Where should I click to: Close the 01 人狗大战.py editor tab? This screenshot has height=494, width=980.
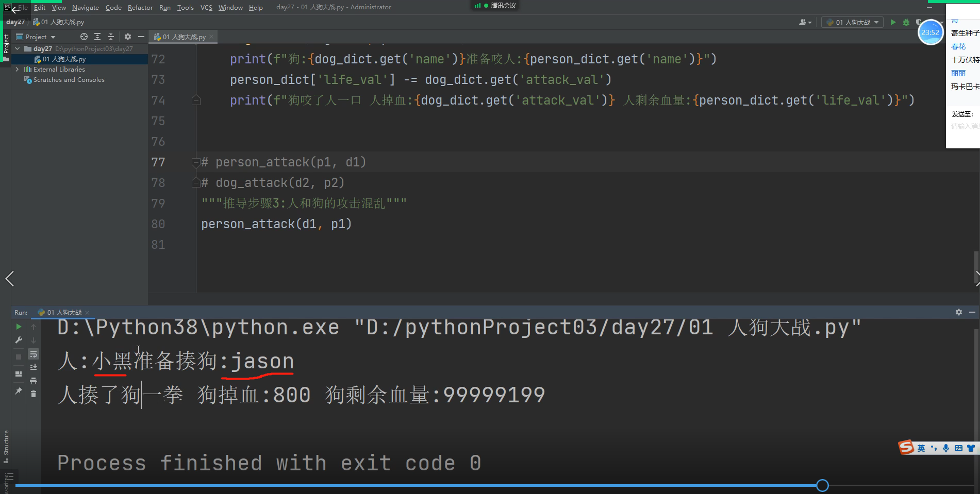pyautogui.click(x=211, y=37)
